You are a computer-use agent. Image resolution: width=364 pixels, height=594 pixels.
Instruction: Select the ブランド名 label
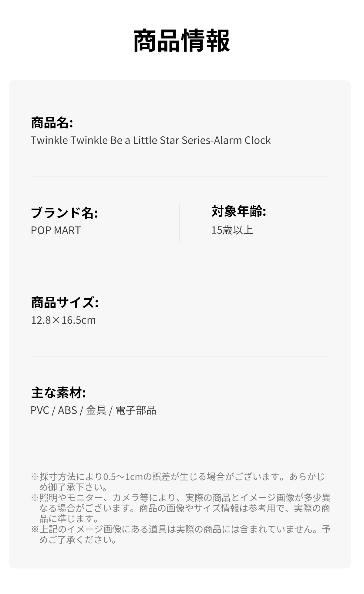pyautogui.click(x=64, y=213)
